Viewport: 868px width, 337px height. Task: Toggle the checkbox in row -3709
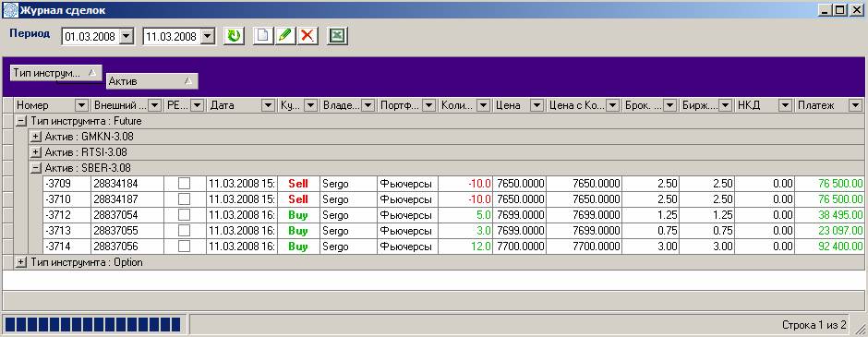[185, 183]
